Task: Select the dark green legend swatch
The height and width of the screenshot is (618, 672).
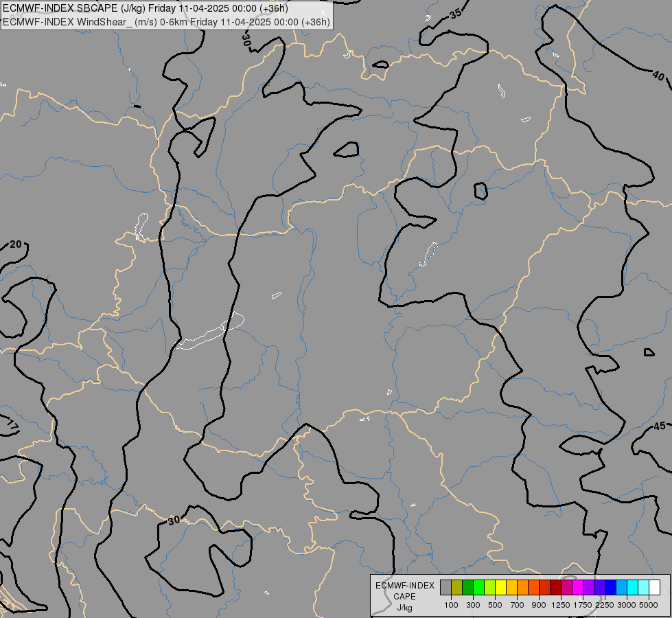Action: click(467, 588)
